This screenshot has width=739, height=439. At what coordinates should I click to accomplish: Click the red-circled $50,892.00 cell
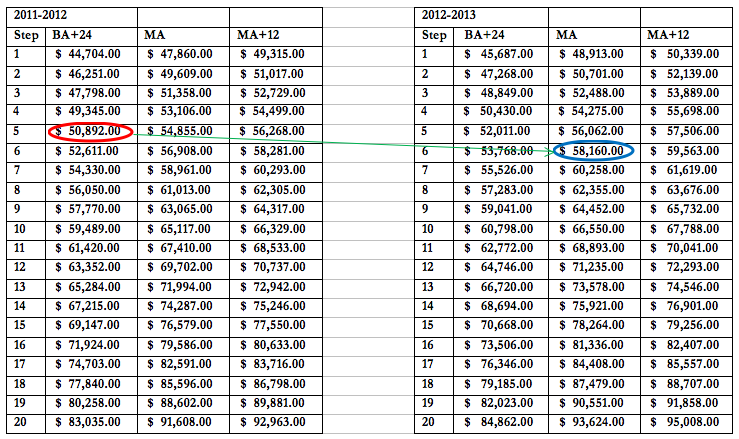point(90,131)
